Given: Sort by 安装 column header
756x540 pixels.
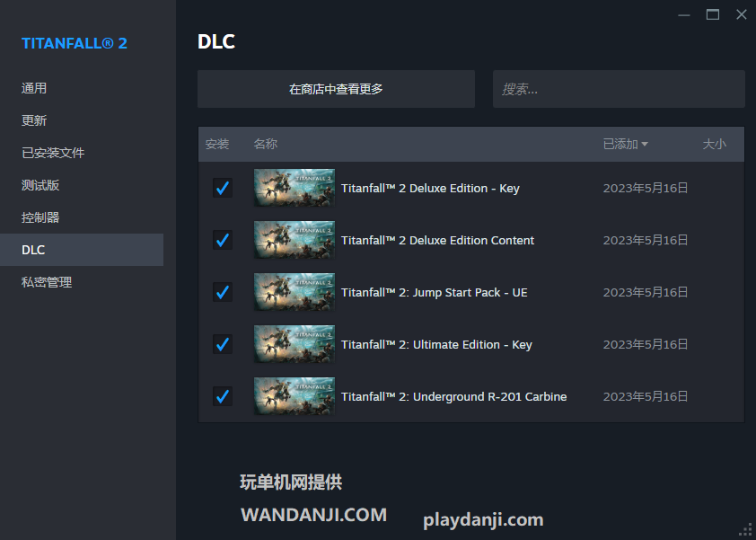Looking at the screenshot, I should 217,144.
